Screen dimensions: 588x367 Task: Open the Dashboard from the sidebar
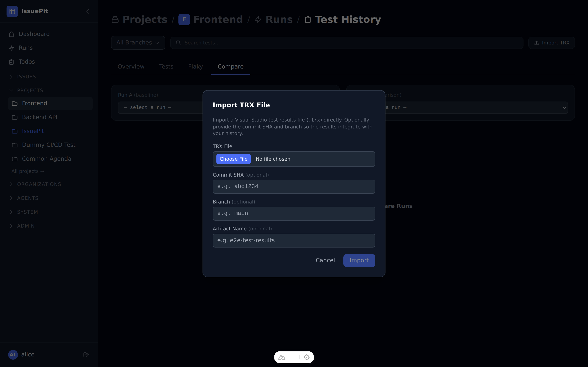tap(34, 34)
